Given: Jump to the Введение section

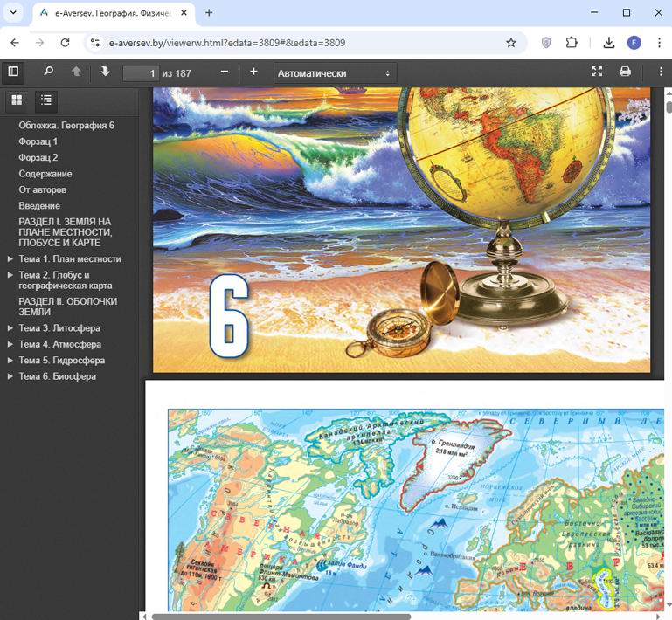Looking at the screenshot, I should 39,205.
